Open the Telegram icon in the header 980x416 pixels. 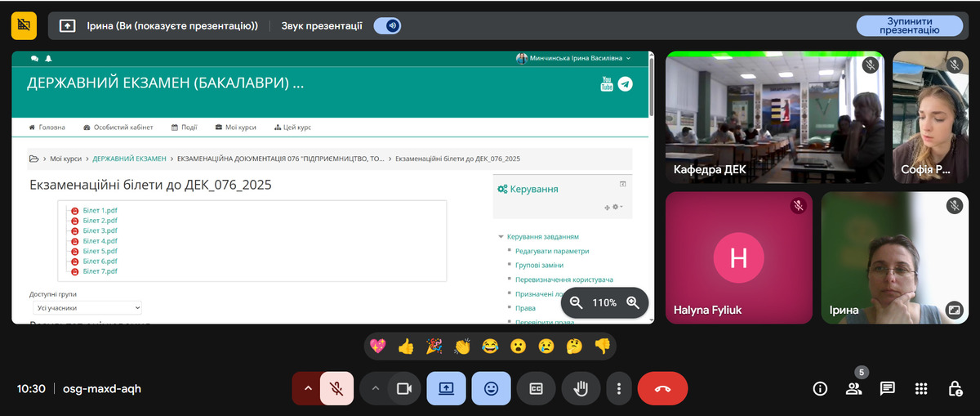(626, 83)
